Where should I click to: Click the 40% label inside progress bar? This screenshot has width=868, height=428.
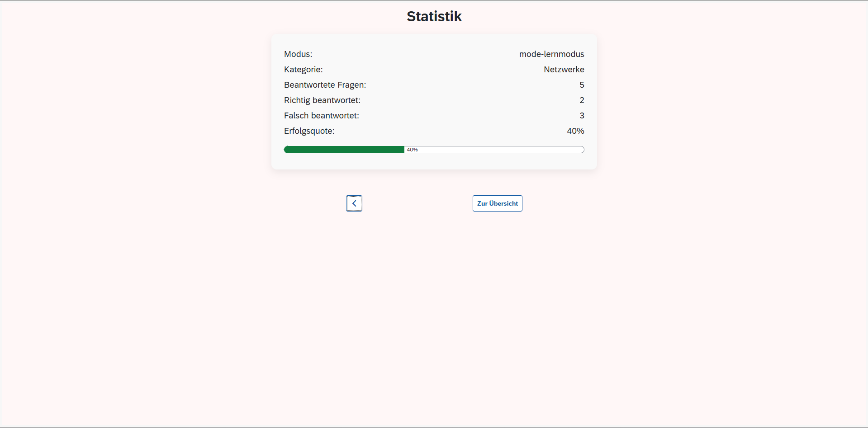(412, 150)
